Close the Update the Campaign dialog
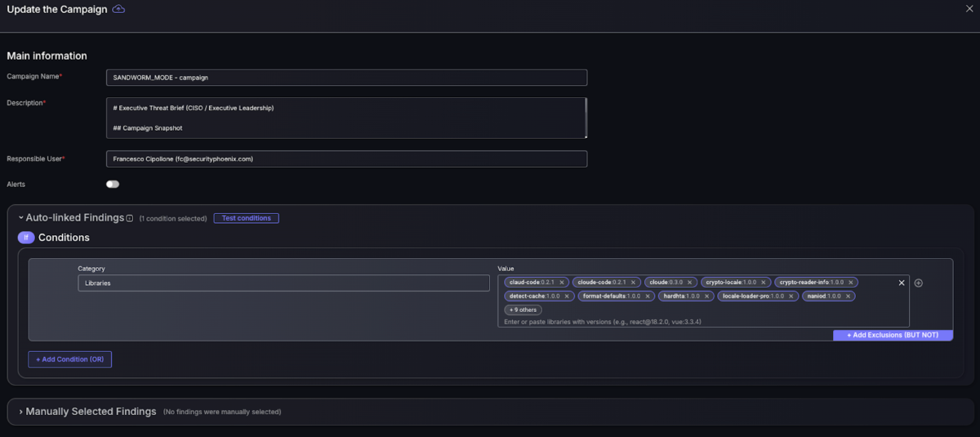The height and width of the screenshot is (437, 980). click(x=968, y=9)
